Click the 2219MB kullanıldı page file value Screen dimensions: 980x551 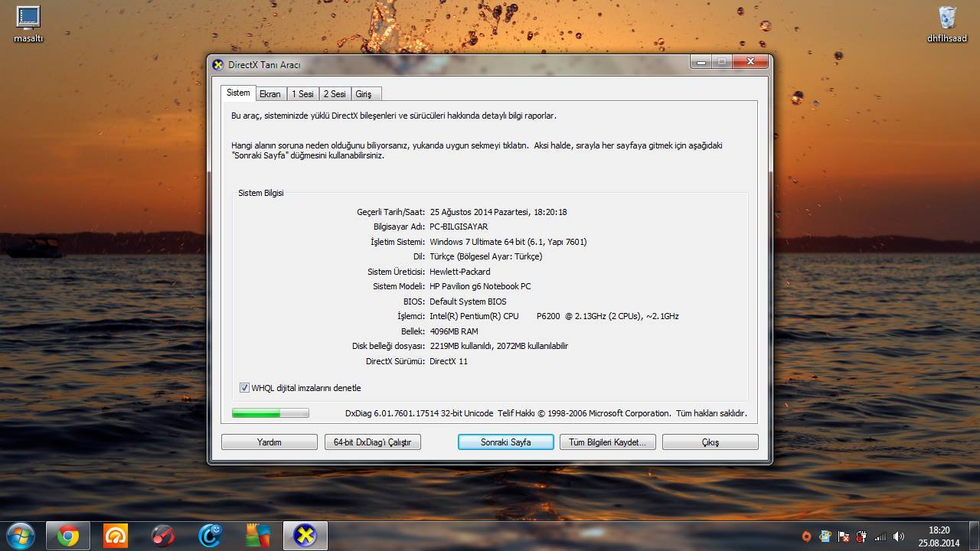tap(499, 346)
